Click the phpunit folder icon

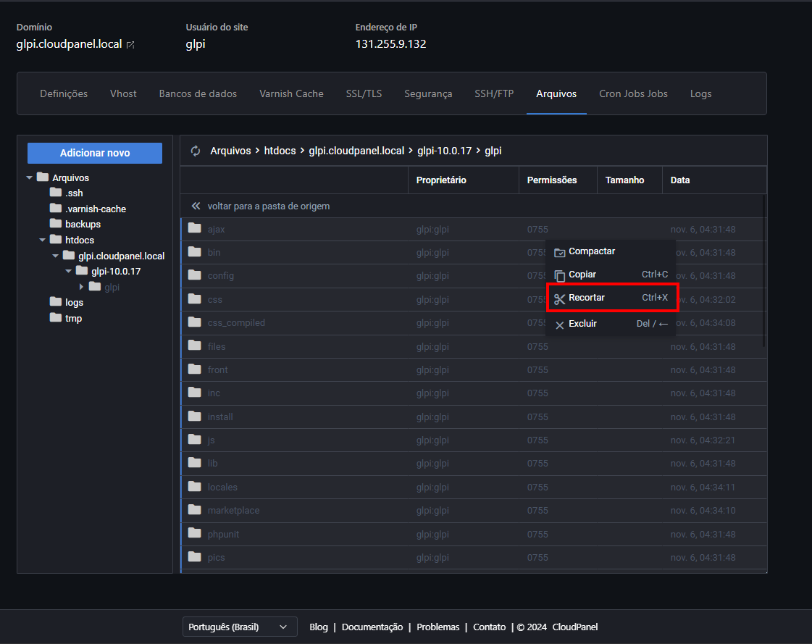pyautogui.click(x=195, y=534)
